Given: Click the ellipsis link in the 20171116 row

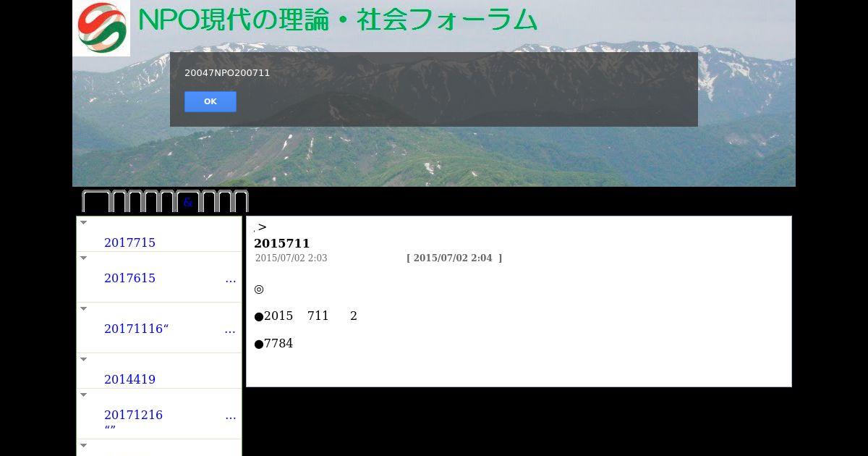Looking at the screenshot, I should [231, 329].
